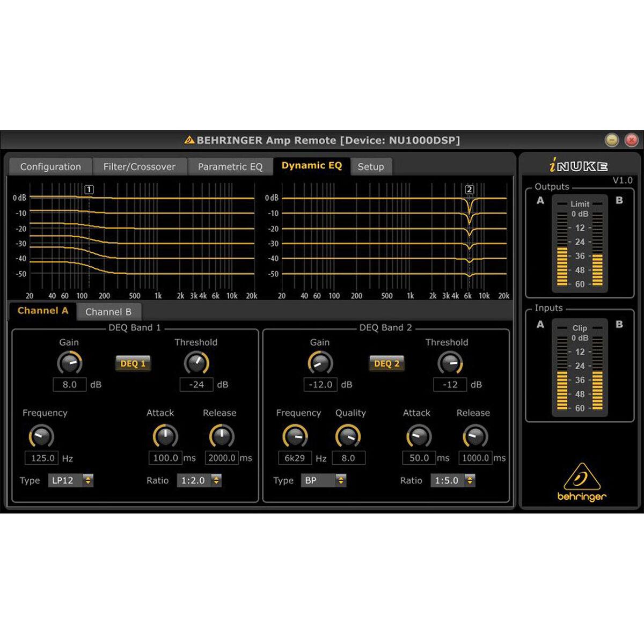Screen dimensions: 644x644
Task: Click the DEQ Band 2 Gain knob
Action: tap(320, 363)
